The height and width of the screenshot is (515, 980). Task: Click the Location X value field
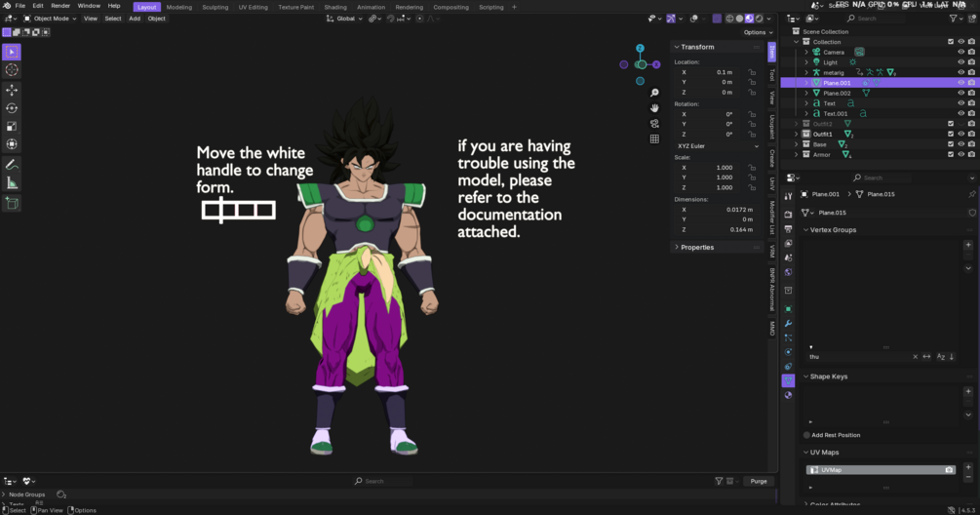710,72
